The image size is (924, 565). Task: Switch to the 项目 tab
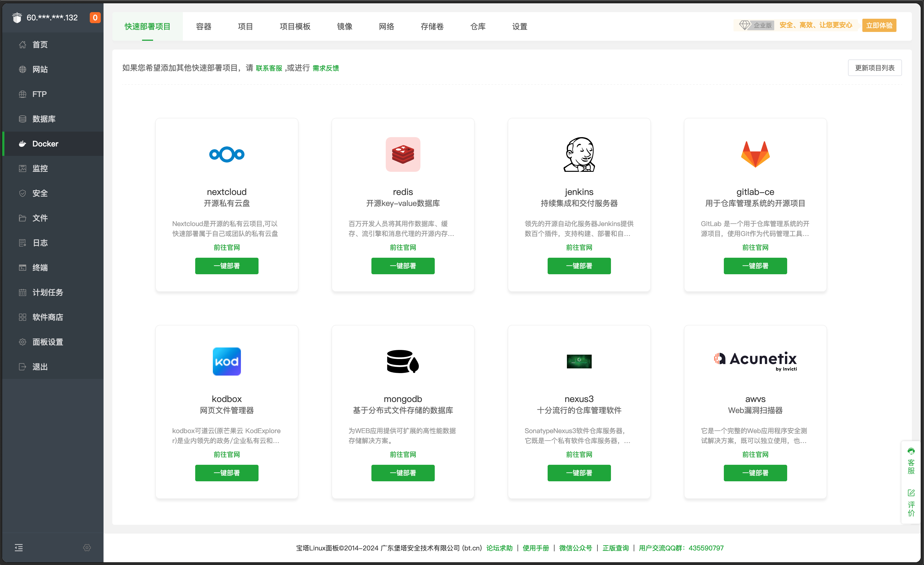click(245, 26)
